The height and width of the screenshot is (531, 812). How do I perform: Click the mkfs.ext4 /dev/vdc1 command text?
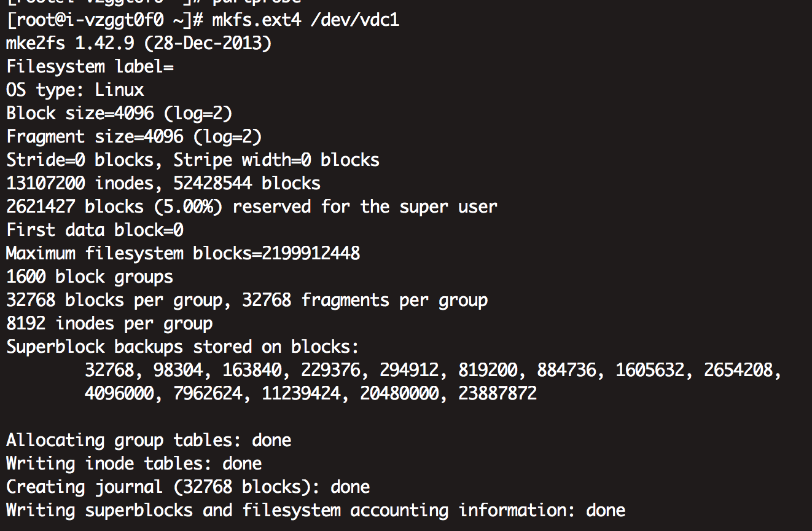(305, 20)
